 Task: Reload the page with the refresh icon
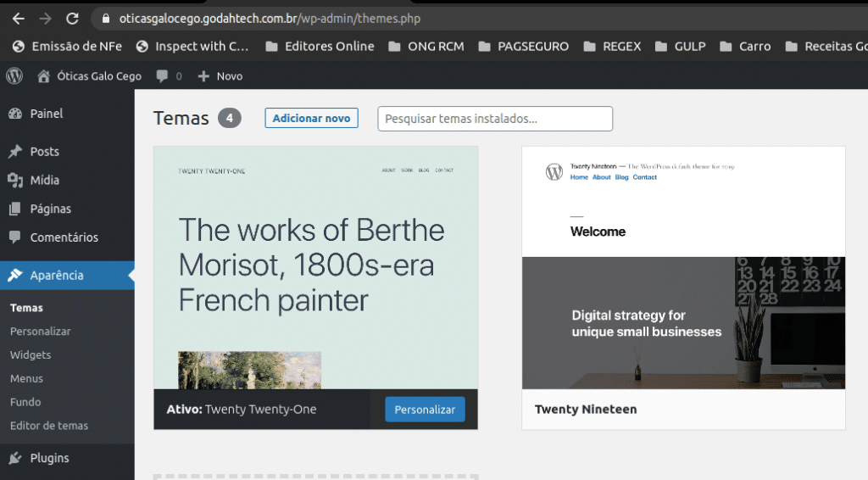(x=73, y=19)
